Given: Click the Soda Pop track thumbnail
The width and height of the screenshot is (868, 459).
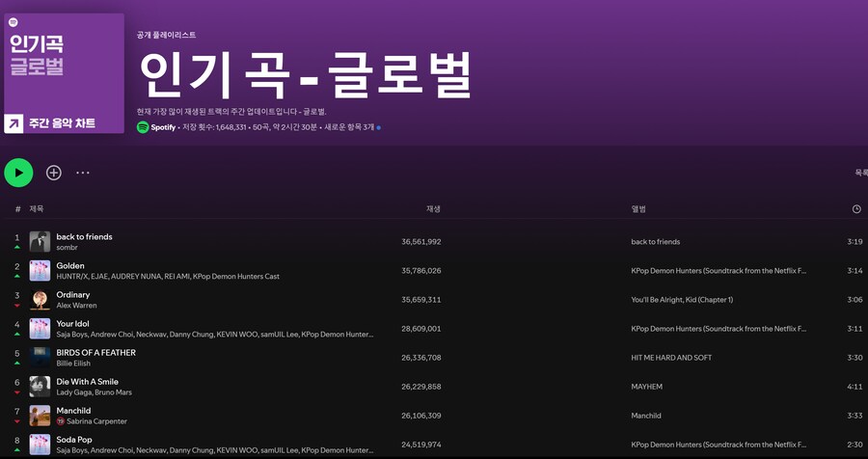Looking at the screenshot, I should [40, 445].
